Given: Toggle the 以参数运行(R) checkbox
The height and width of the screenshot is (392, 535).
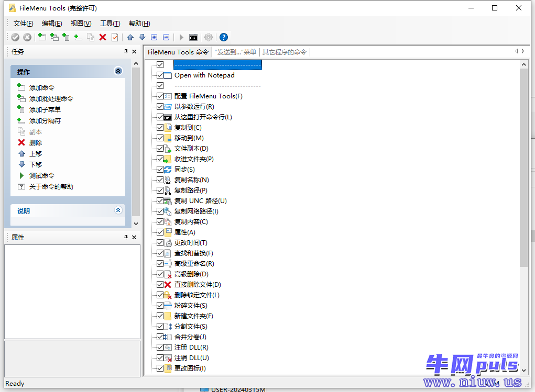Looking at the screenshot, I should point(160,106).
